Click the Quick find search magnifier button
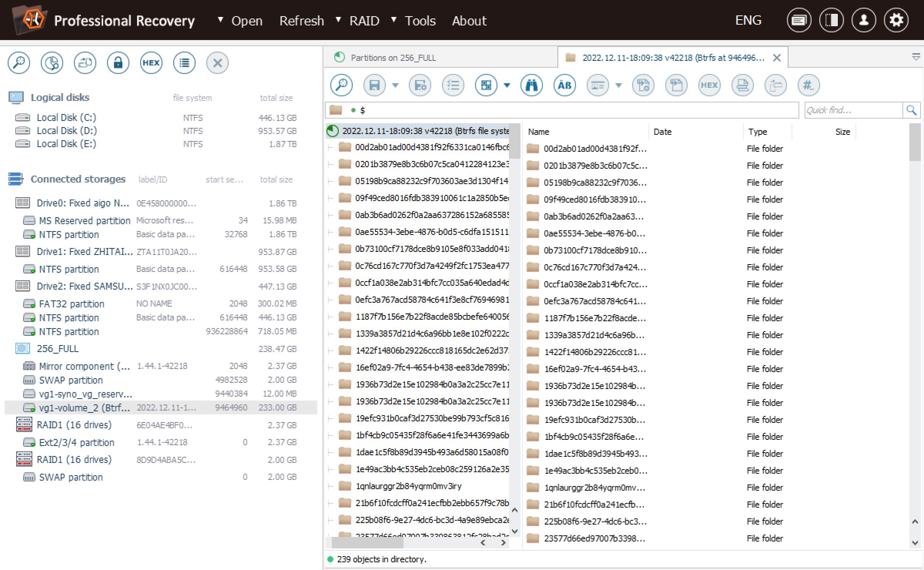Image resolution: width=924 pixels, height=570 pixels. (911, 111)
